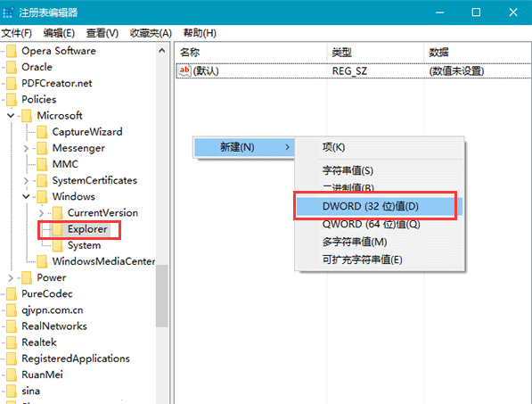Select the Realtek folder icon
The height and width of the screenshot is (404, 532).
coord(12,342)
